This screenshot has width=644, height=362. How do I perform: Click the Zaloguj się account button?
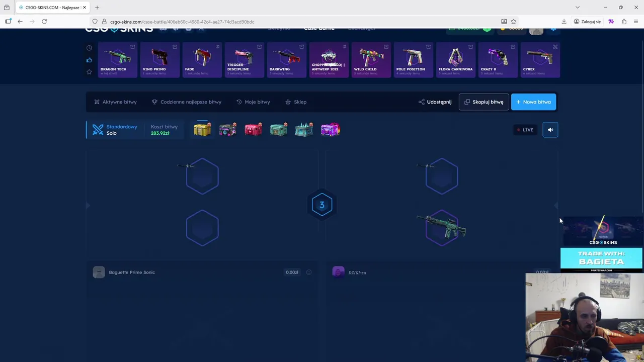(x=587, y=22)
